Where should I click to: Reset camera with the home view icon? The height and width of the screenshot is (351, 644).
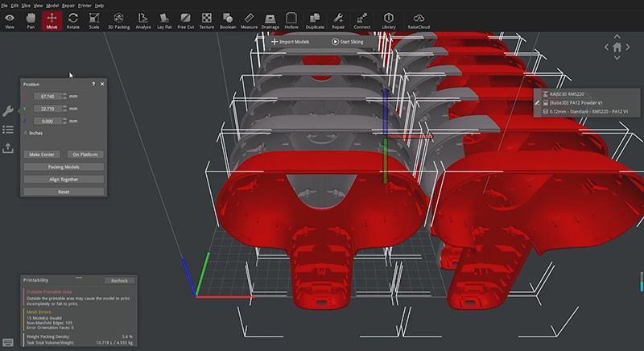click(x=617, y=47)
